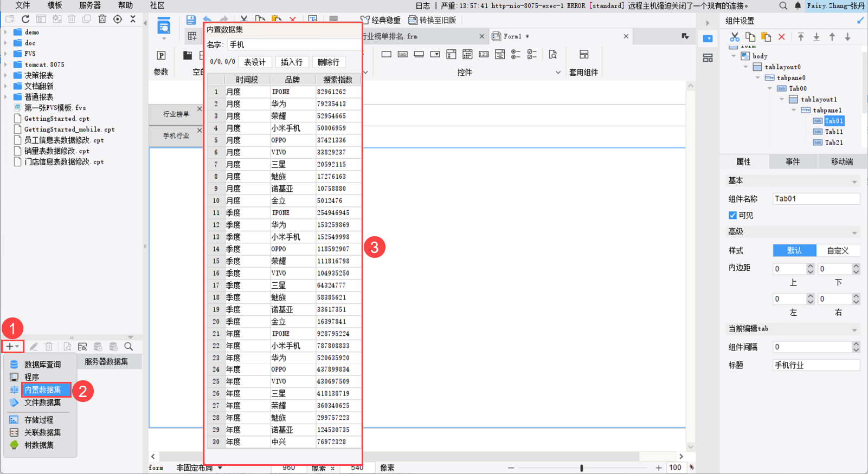Toggle the 可见 checkbox

732,215
